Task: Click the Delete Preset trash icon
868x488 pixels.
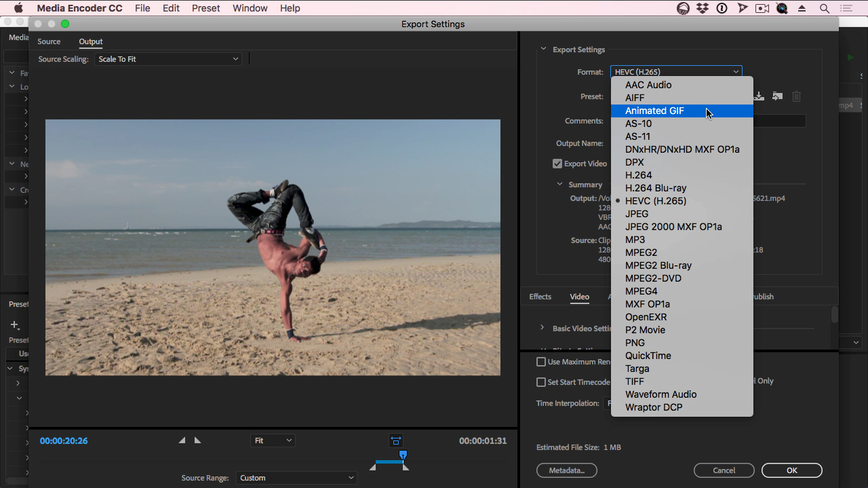Action: click(797, 96)
